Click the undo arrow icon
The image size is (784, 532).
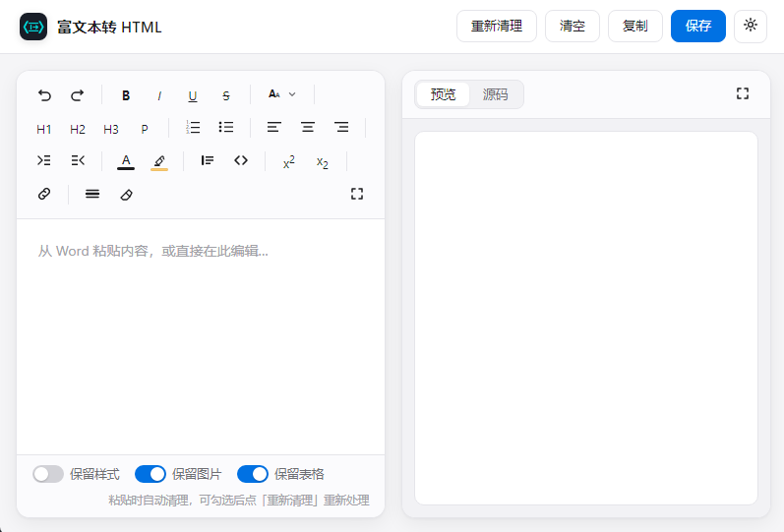pos(44,95)
